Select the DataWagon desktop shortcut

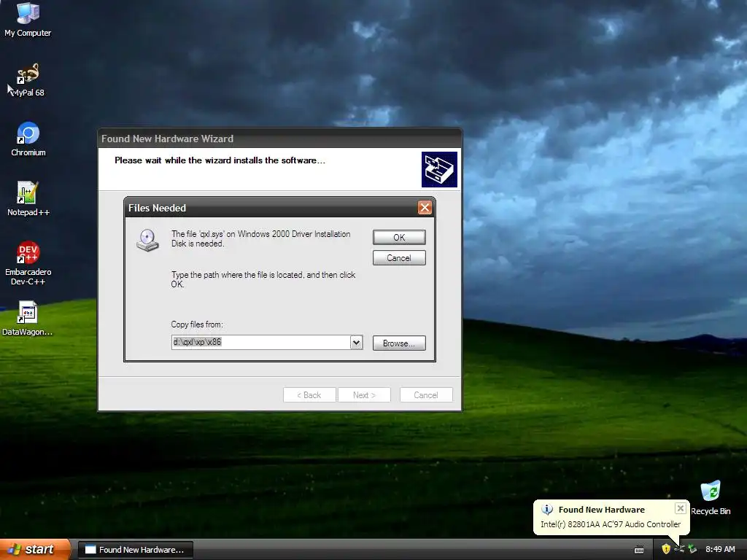[27, 318]
